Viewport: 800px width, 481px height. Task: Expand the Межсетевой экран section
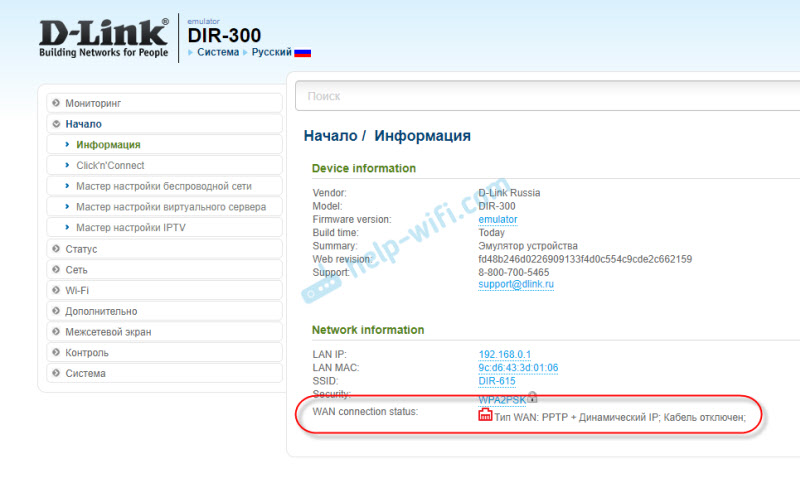(x=164, y=332)
